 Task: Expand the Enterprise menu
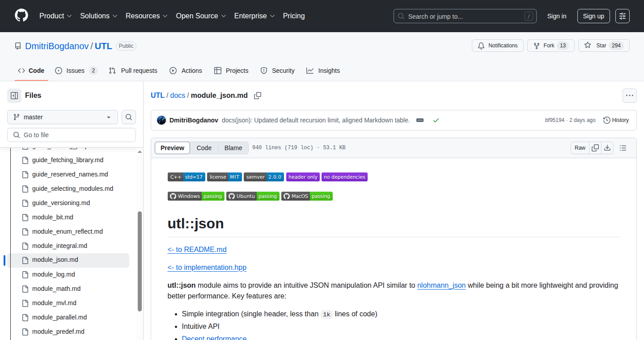click(x=254, y=16)
